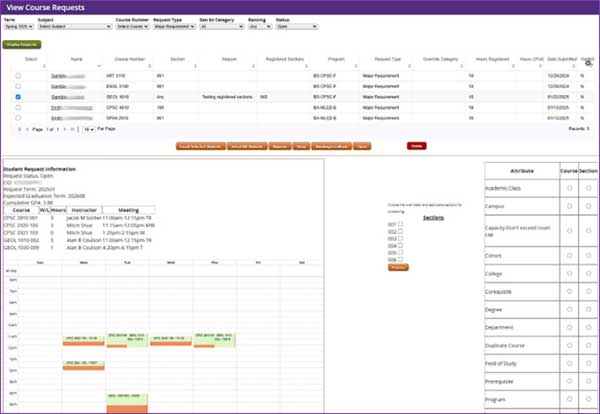Select Course radio for Duplicate Course
Screen dimensions: 600x414
click(x=569, y=345)
